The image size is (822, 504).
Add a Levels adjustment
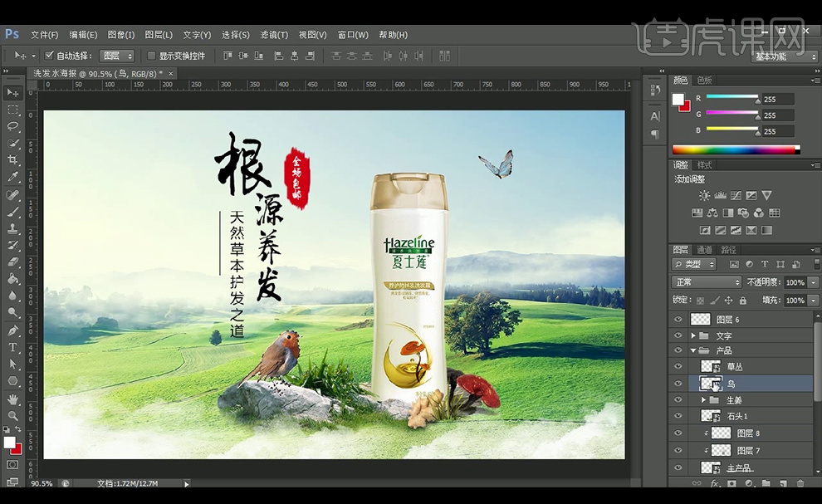pyautogui.click(x=720, y=196)
